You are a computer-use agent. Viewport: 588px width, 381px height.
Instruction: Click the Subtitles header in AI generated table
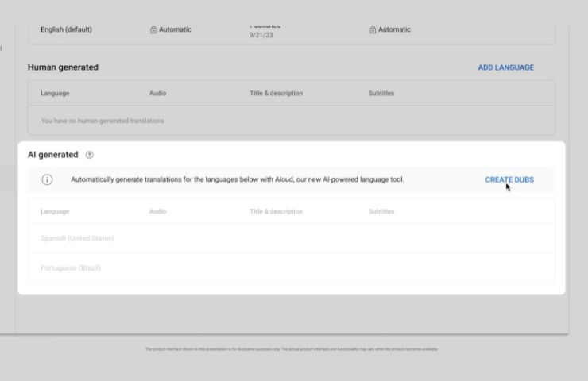(x=381, y=212)
